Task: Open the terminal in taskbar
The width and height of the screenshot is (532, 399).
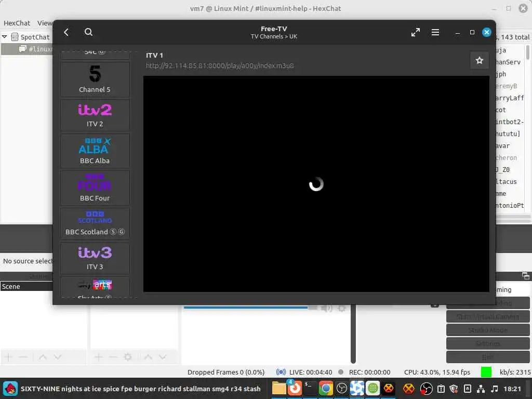Action: point(310,389)
